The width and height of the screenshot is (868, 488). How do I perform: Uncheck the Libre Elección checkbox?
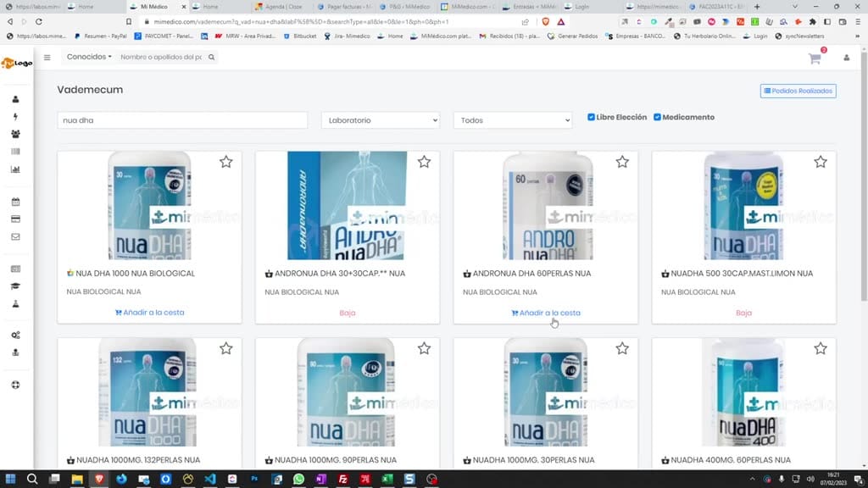tap(591, 117)
